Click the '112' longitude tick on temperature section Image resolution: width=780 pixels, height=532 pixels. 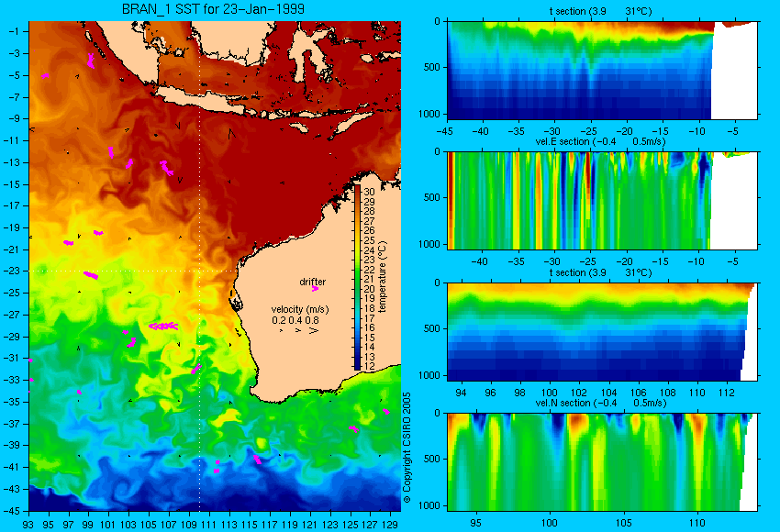pyautogui.click(x=727, y=393)
